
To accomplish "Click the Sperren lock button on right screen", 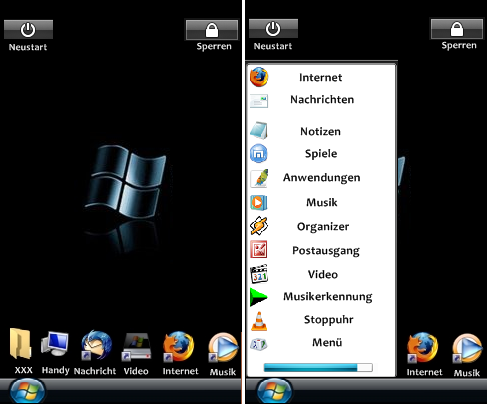I will coord(457,29).
